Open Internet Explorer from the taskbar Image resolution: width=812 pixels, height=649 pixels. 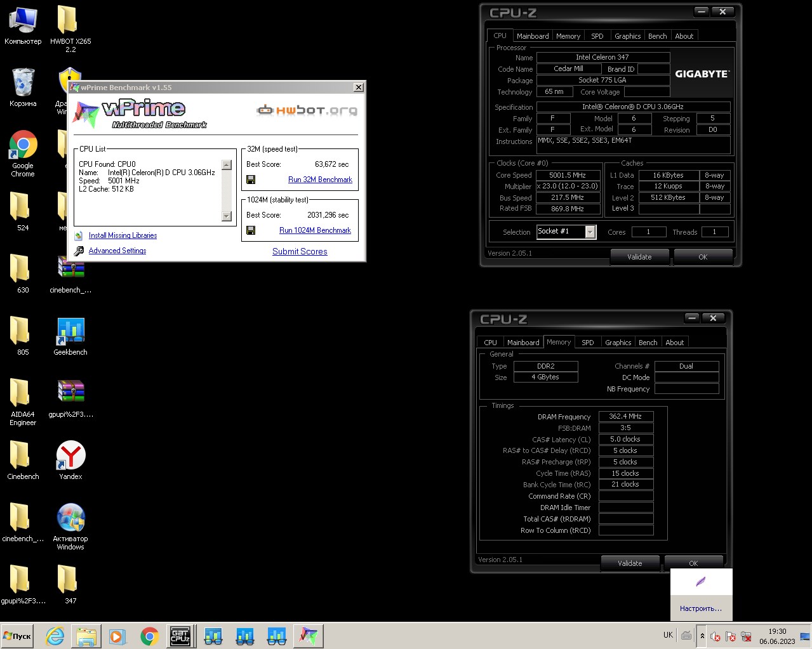tap(55, 636)
